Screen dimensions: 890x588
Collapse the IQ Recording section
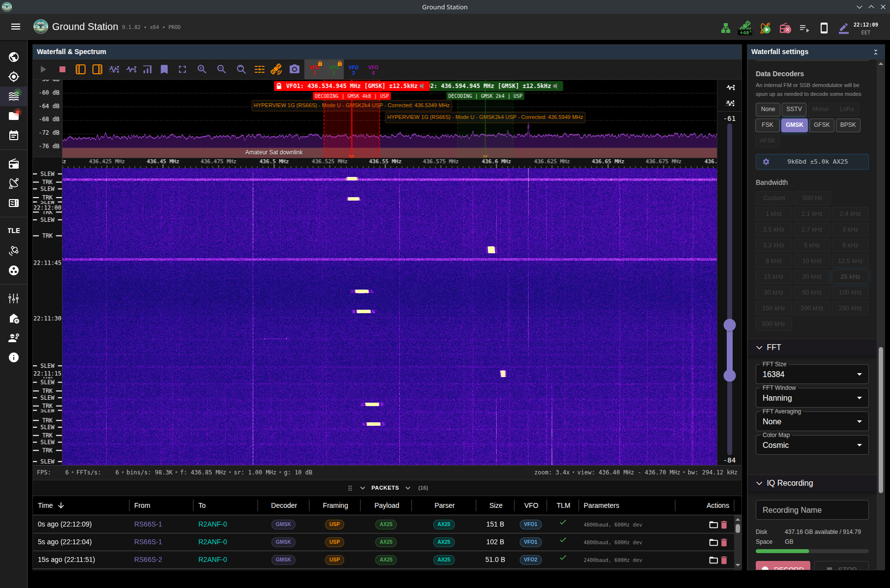759,483
